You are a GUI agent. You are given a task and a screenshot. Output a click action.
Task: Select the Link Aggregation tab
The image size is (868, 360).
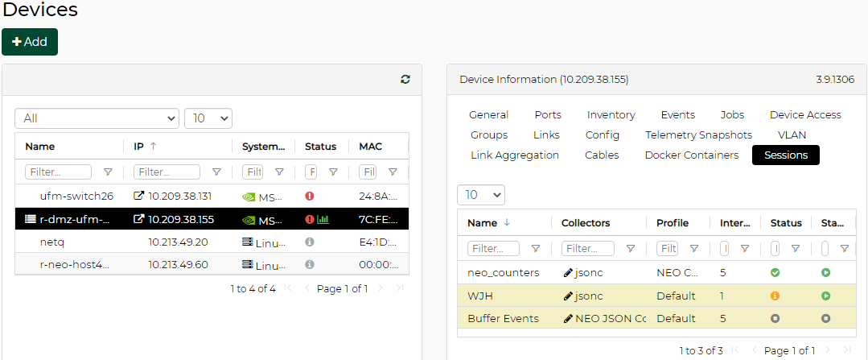click(514, 155)
